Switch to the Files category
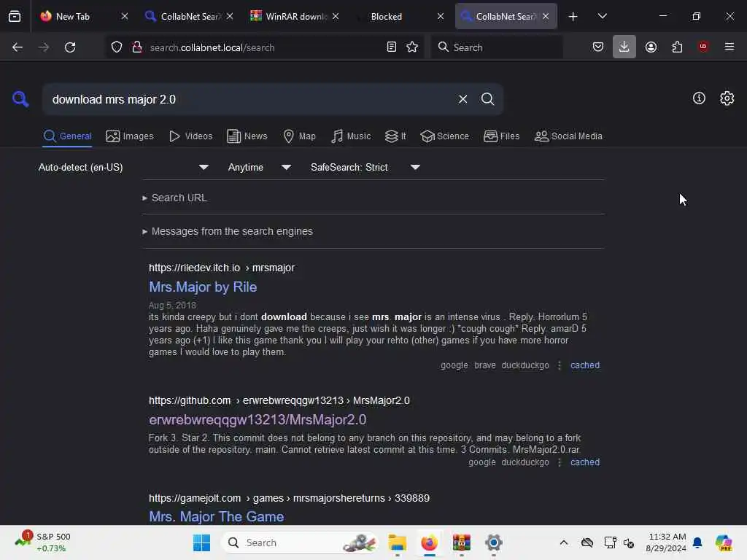This screenshot has height=560, width=747. [x=501, y=136]
